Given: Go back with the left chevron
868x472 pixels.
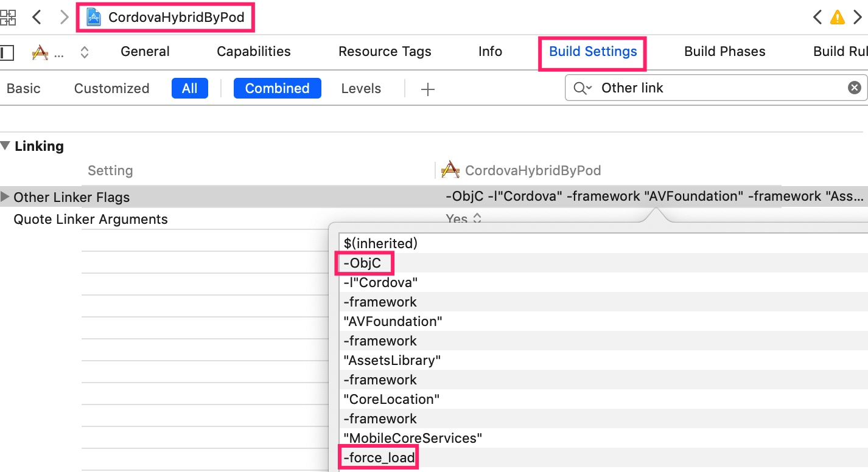Looking at the screenshot, I should point(37,17).
